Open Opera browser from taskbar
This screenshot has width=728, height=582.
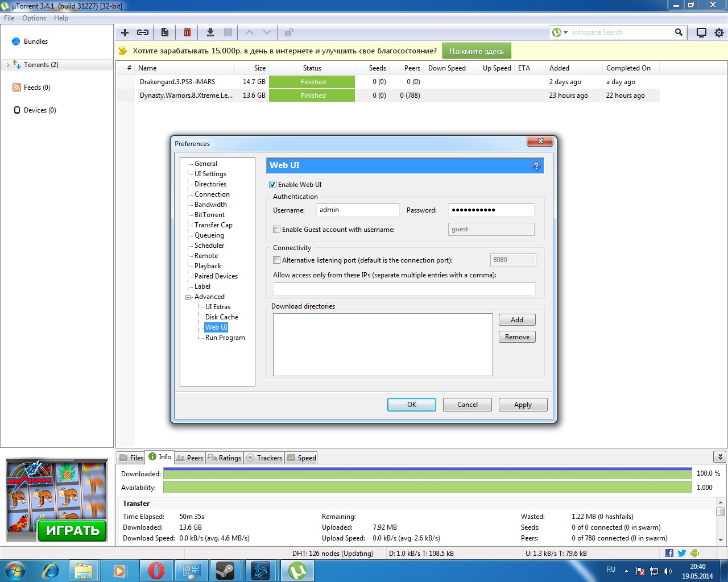point(156,570)
